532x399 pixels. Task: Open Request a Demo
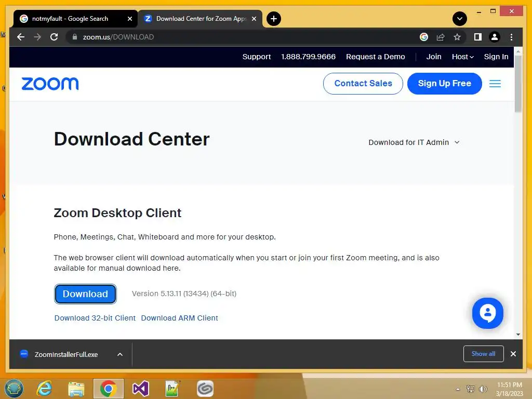(375, 57)
